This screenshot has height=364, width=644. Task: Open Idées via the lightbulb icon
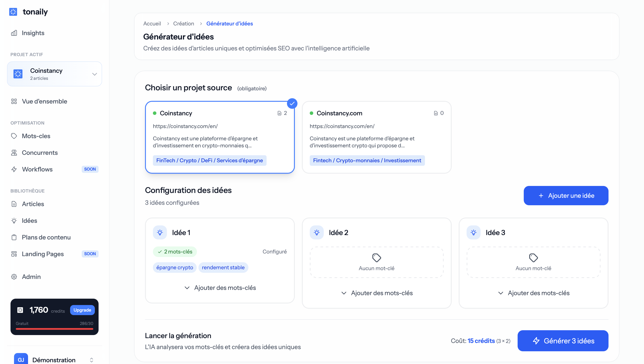(x=14, y=221)
